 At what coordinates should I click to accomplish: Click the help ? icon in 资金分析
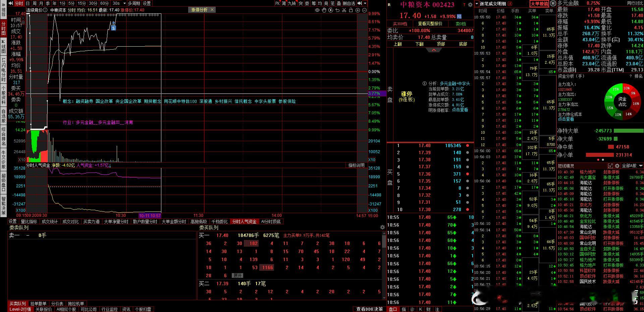[630, 76]
